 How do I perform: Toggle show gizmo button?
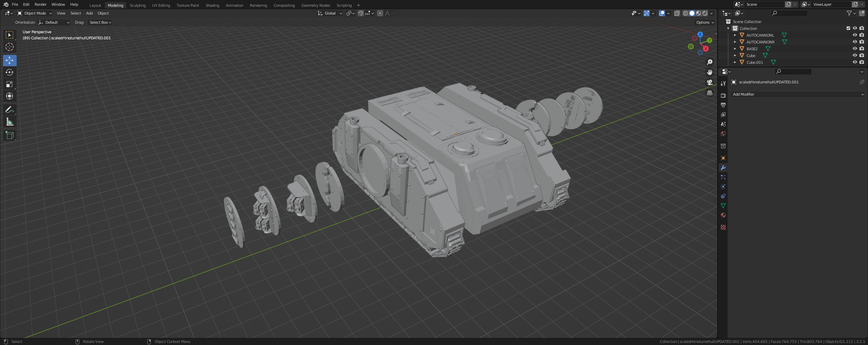click(647, 13)
